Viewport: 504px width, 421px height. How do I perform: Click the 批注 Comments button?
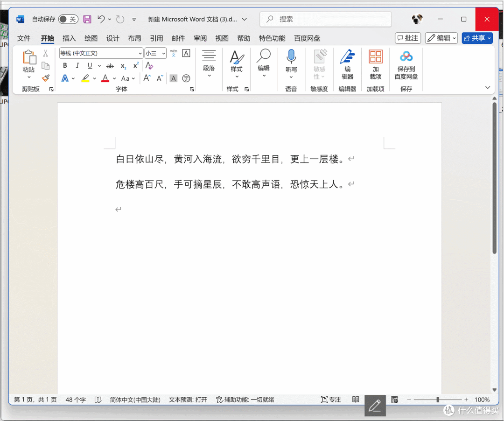point(408,38)
